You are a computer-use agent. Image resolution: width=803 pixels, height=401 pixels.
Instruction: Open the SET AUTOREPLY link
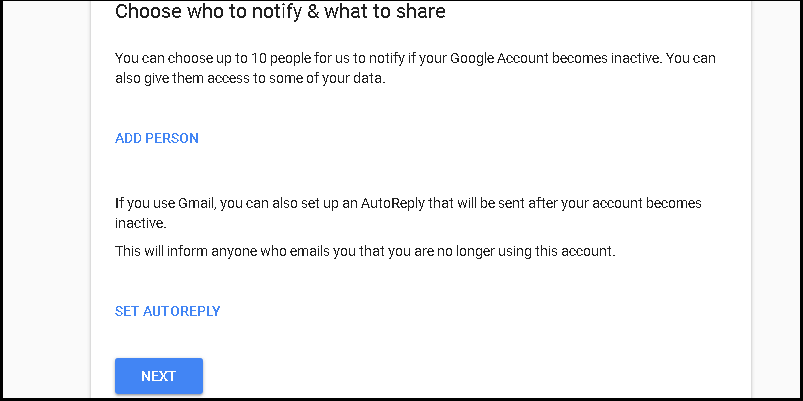(167, 311)
